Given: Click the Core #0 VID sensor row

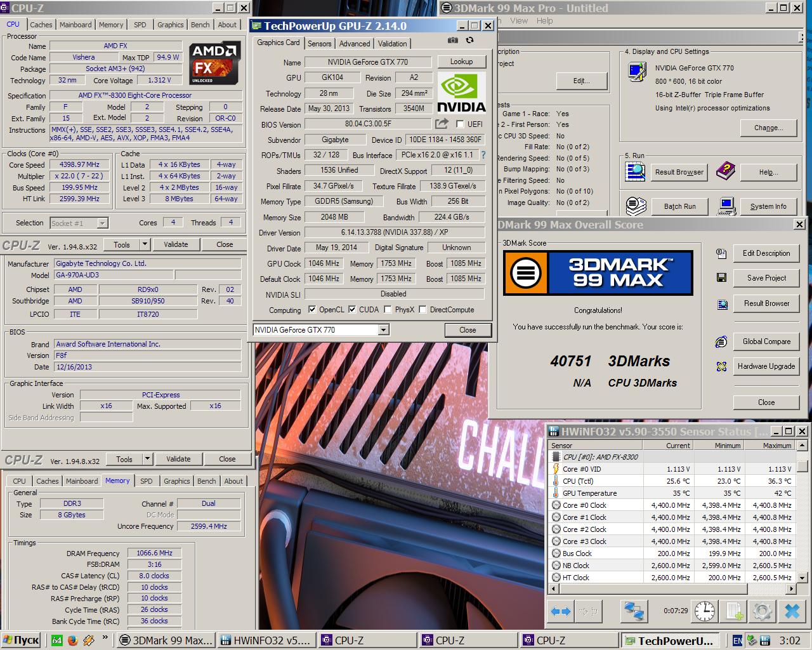Looking at the screenshot, I should pyautogui.click(x=672, y=469).
